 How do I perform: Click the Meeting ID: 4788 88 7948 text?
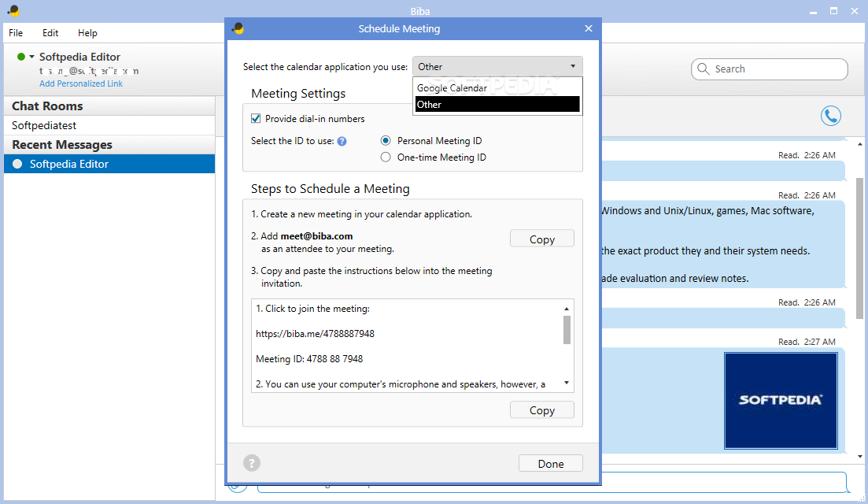pyautogui.click(x=309, y=359)
